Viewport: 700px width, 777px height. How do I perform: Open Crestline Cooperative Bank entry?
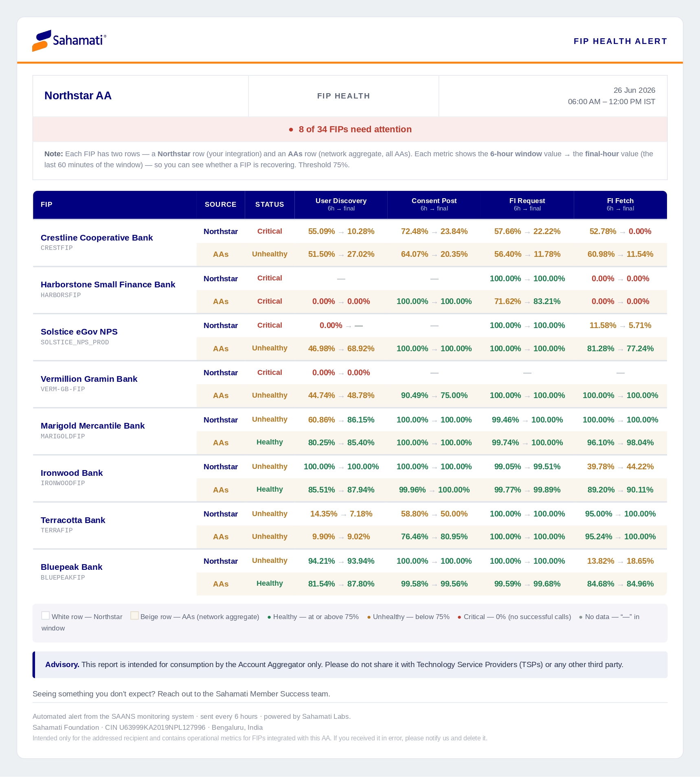(x=97, y=238)
